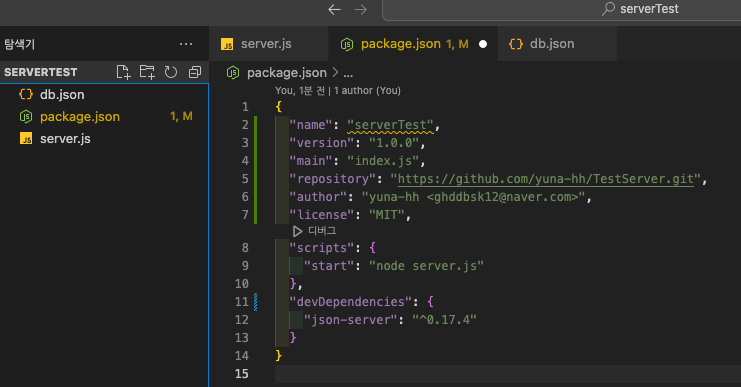This screenshot has width=741, height=387.
Task: Click the unsaved dot on package.json tab
Action: [483, 44]
